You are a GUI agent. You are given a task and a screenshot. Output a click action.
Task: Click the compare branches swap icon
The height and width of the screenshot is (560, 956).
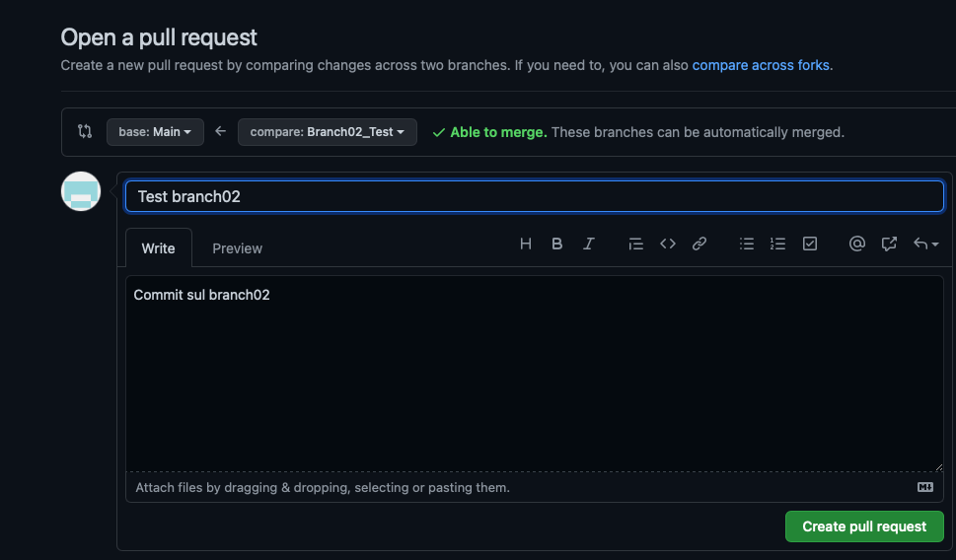85,131
